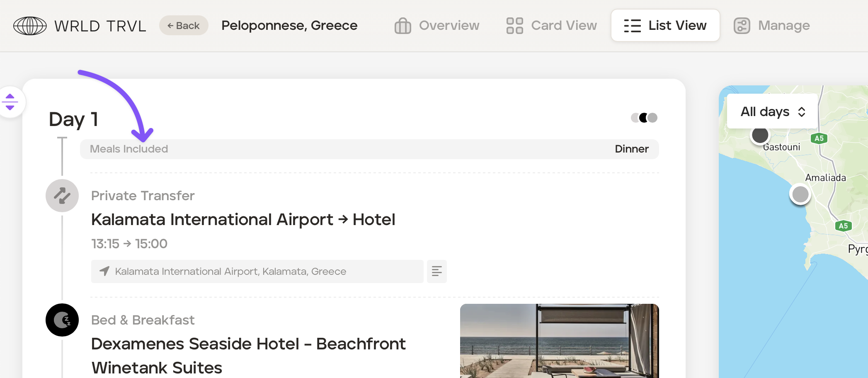Open the Overview tab
This screenshot has width=868, height=378.
coord(437,26)
